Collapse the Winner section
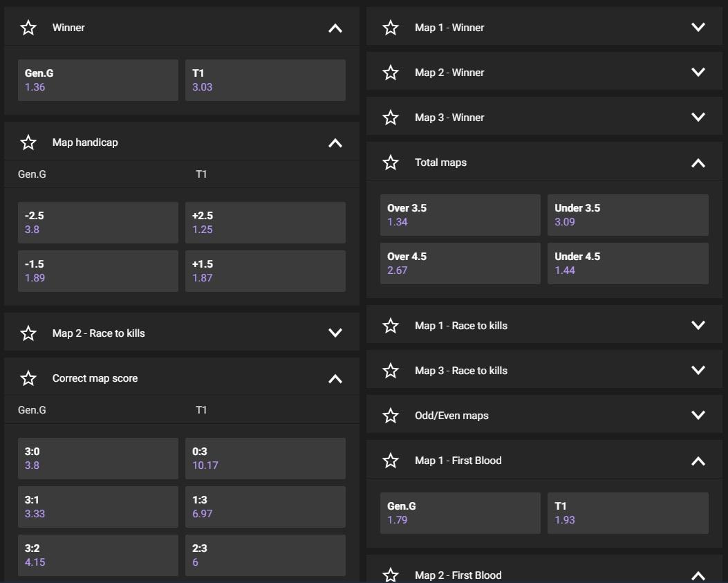 click(x=335, y=28)
